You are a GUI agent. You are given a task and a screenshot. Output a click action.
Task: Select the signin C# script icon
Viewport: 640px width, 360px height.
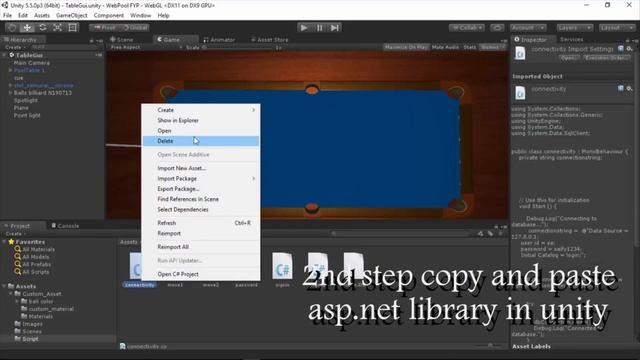tap(282, 267)
